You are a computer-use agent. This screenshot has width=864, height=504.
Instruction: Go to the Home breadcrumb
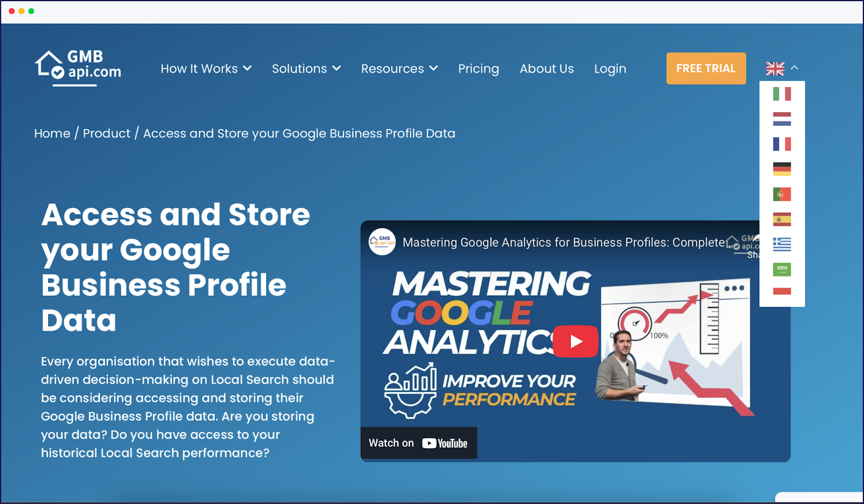52,133
